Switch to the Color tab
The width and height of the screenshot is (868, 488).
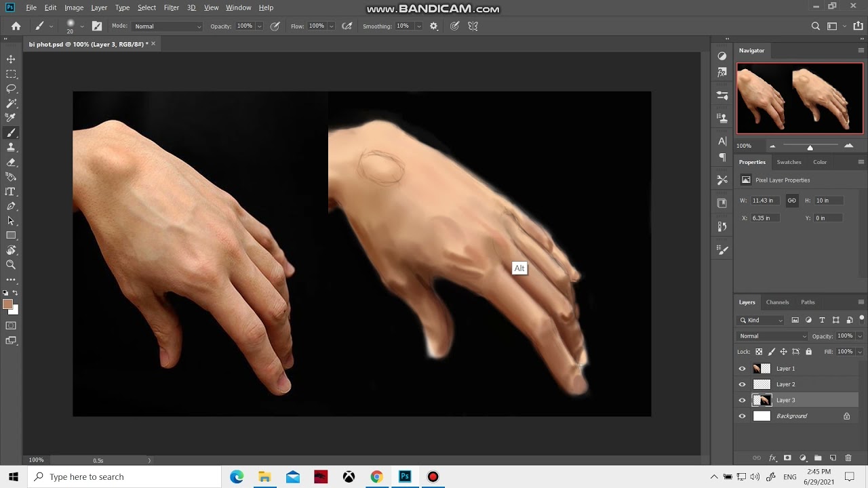(820, 162)
